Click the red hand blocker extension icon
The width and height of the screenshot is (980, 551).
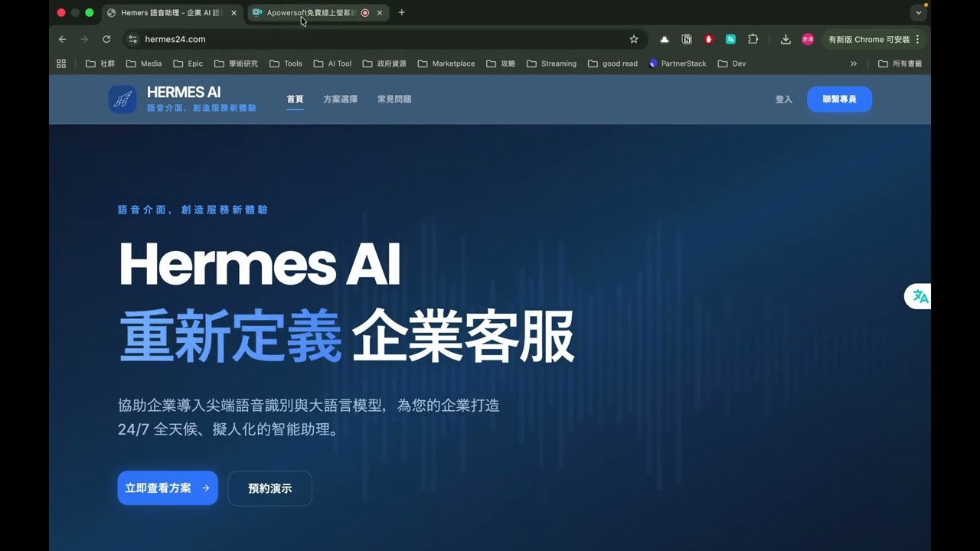coord(709,39)
